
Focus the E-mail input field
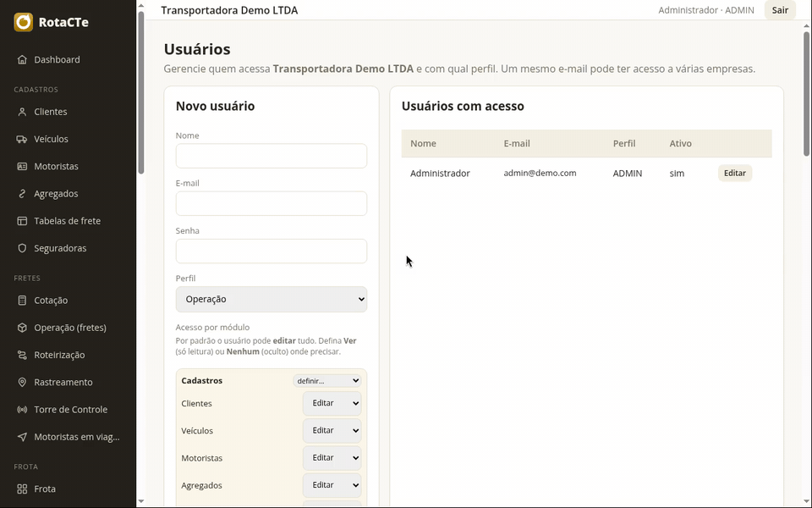coord(272,204)
